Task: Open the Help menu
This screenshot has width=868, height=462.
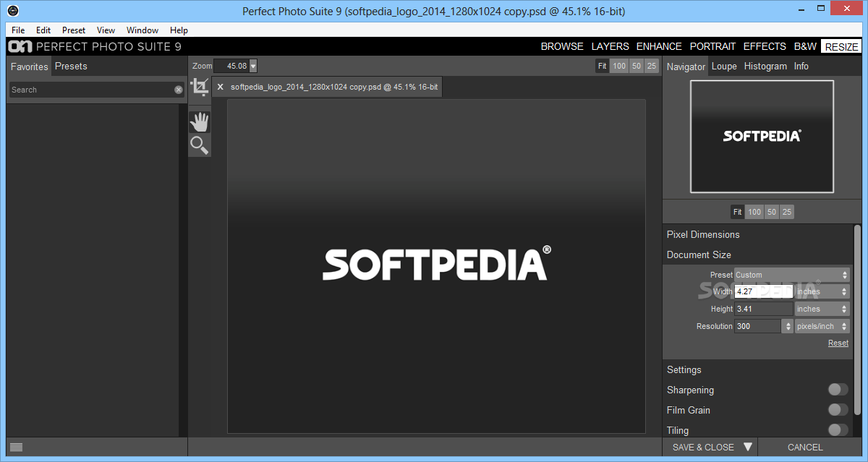Action: point(179,30)
